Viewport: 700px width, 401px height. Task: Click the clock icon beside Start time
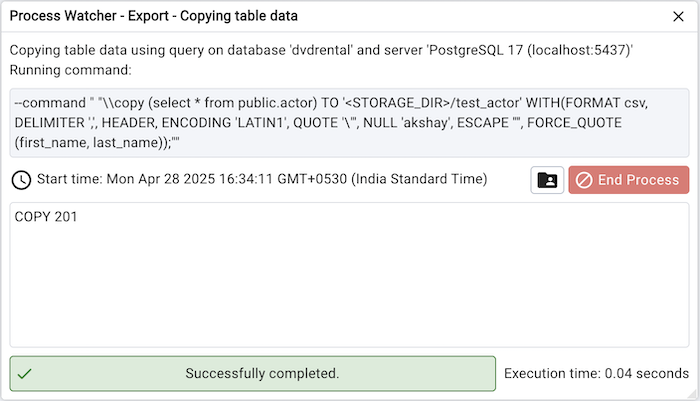click(20, 180)
